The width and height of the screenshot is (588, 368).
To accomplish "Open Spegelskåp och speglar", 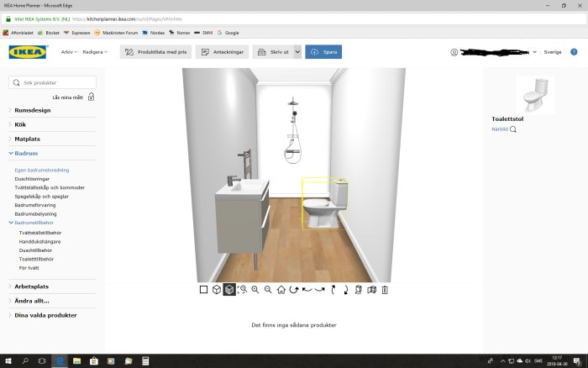I will click(42, 197).
